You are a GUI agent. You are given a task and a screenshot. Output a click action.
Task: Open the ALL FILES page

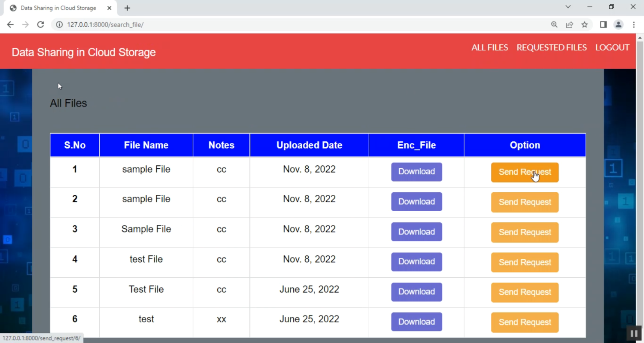490,47
